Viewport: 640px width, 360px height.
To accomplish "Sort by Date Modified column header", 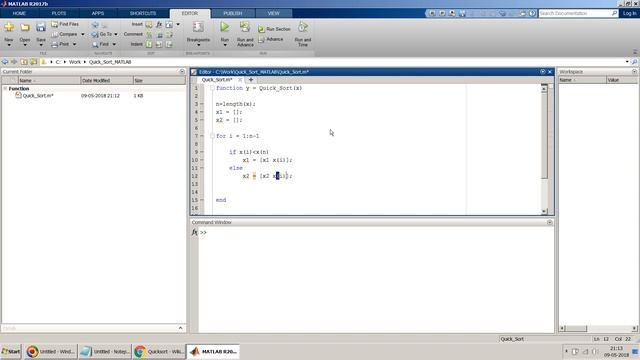I will [x=107, y=80].
